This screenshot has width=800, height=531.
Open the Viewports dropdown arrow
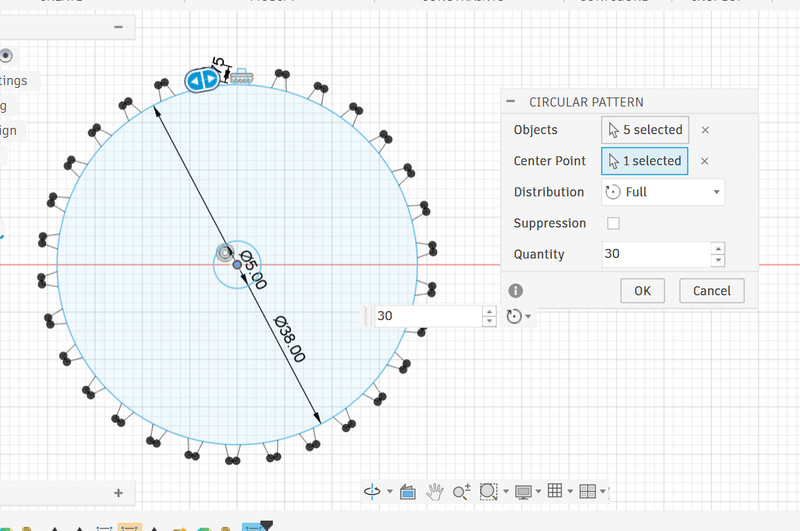pos(603,492)
